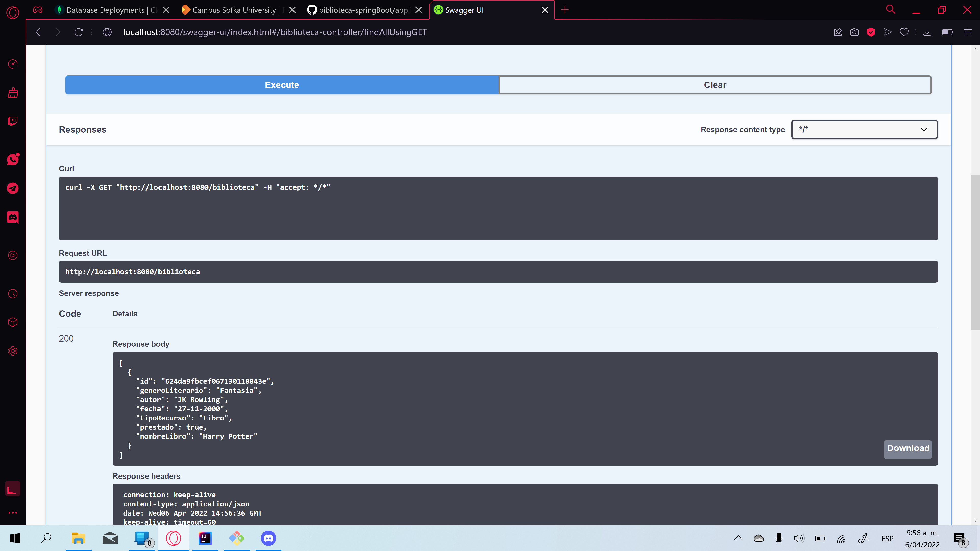Download the response body

[x=908, y=449]
